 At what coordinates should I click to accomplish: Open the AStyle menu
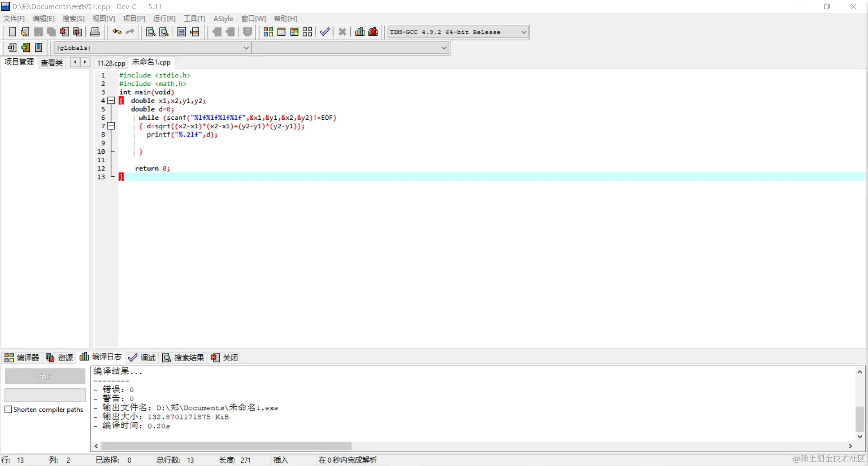pyautogui.click(x=223, y=19)
